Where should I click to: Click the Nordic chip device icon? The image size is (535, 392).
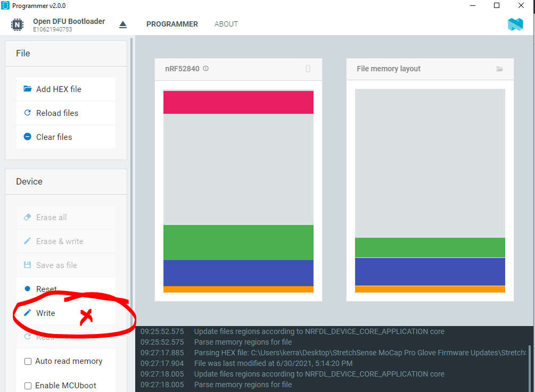tap(17, 24)
